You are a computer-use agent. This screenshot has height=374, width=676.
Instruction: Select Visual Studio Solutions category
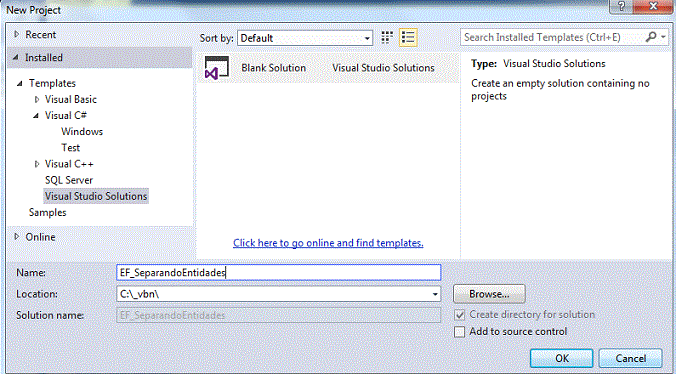pyautogui.click(x=96, y=196)
